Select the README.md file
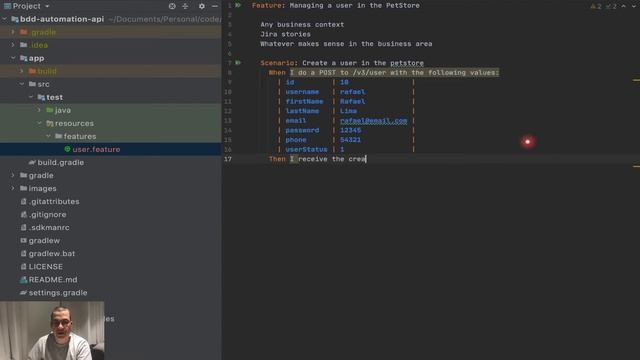Screen dimensions: 640x360 (53, 280)
